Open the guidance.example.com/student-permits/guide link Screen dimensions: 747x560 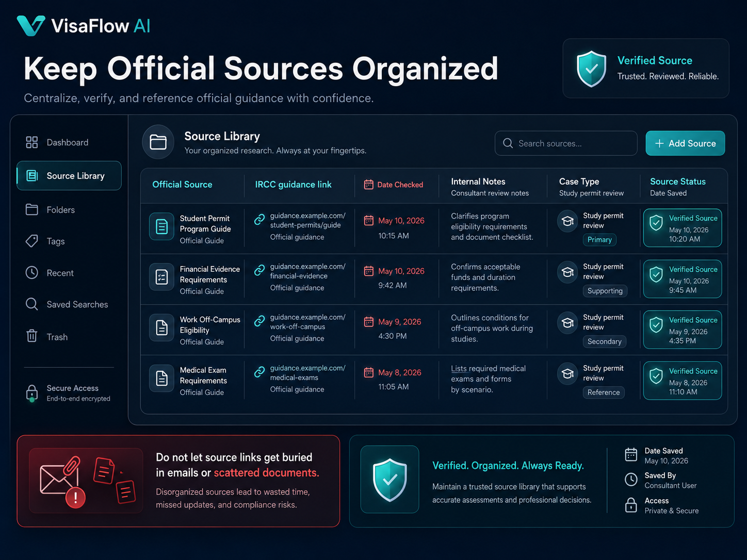click(308, 220)
